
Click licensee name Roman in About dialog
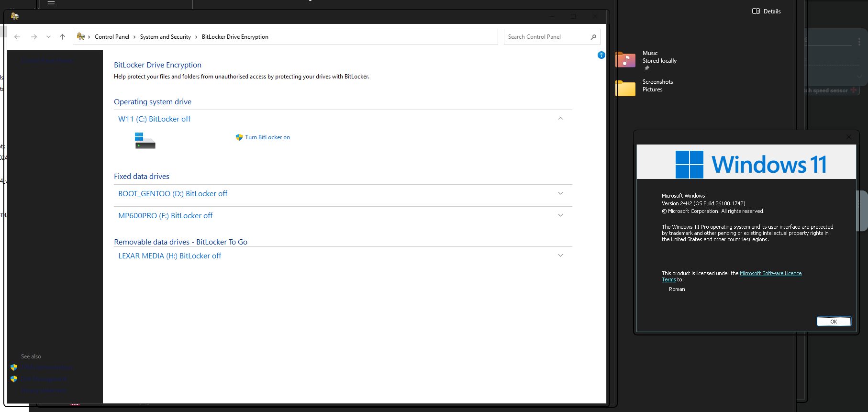(x=677, y=289)
